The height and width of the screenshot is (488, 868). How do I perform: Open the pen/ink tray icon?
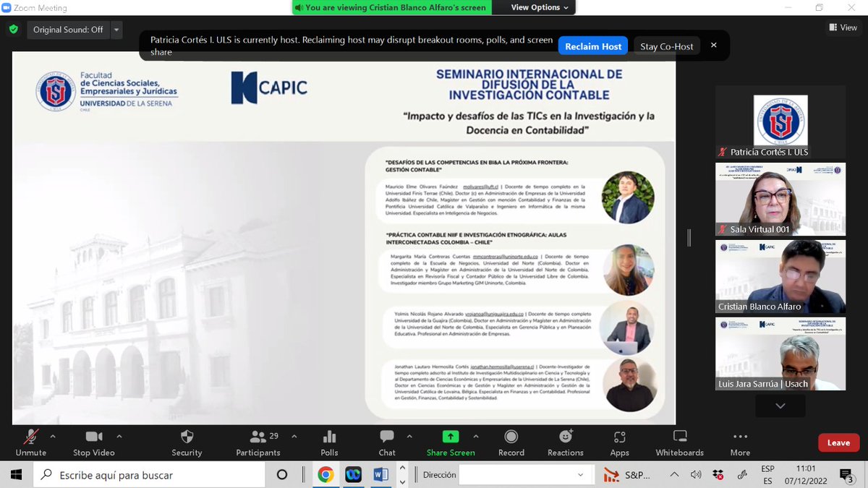(x=741, y=475)
